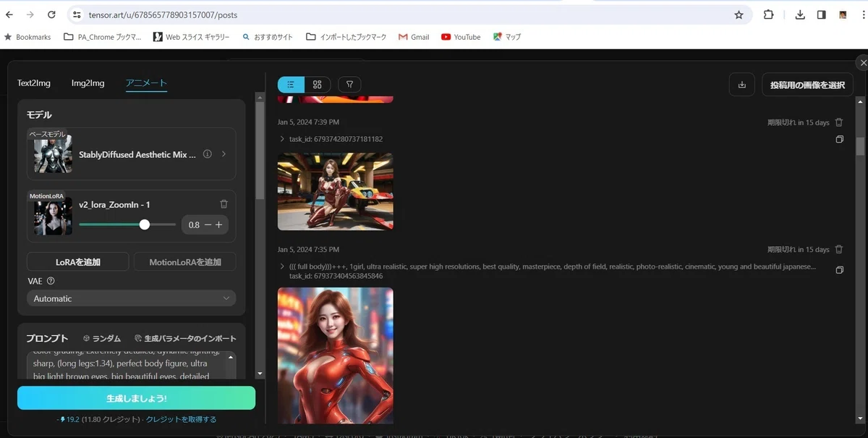The width and height of the screenshot is (868, 438).
Task: Click the tensor.art address bar URL
Action: [163, 14]
